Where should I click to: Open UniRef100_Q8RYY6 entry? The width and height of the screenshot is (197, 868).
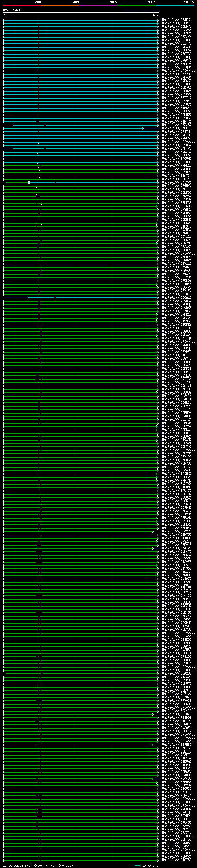click(x=177, y=179)
